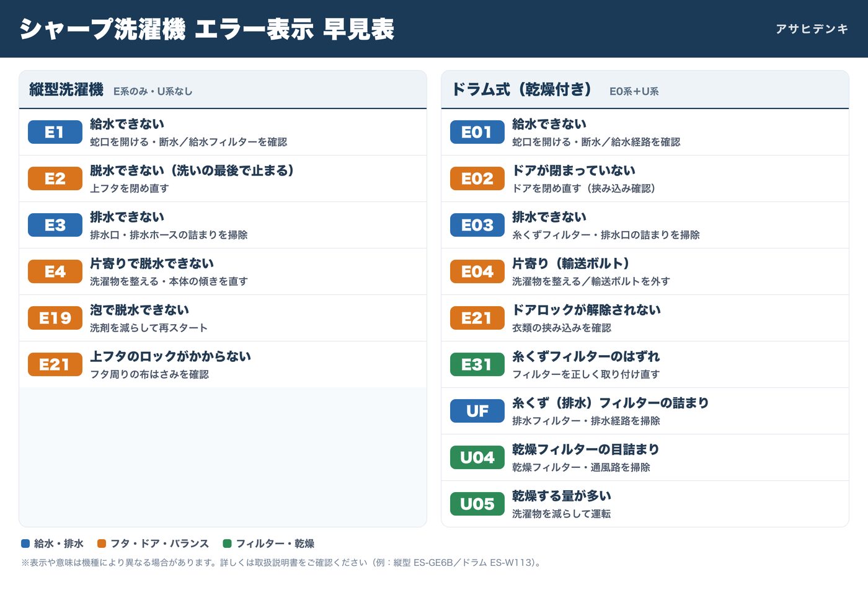Click フィルターを正しく取り付け直す description

click(586, 374)
